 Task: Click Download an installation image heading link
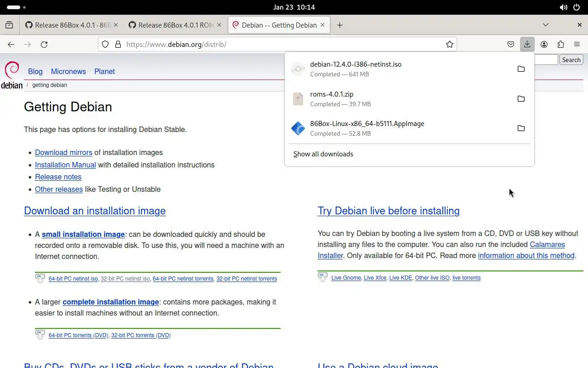click(x=95, y=211)
